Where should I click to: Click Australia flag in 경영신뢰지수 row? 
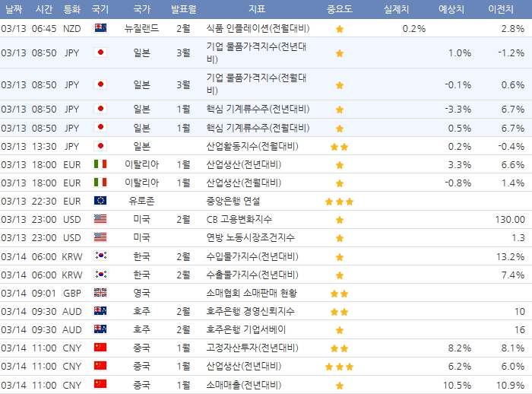coord(100,311)
